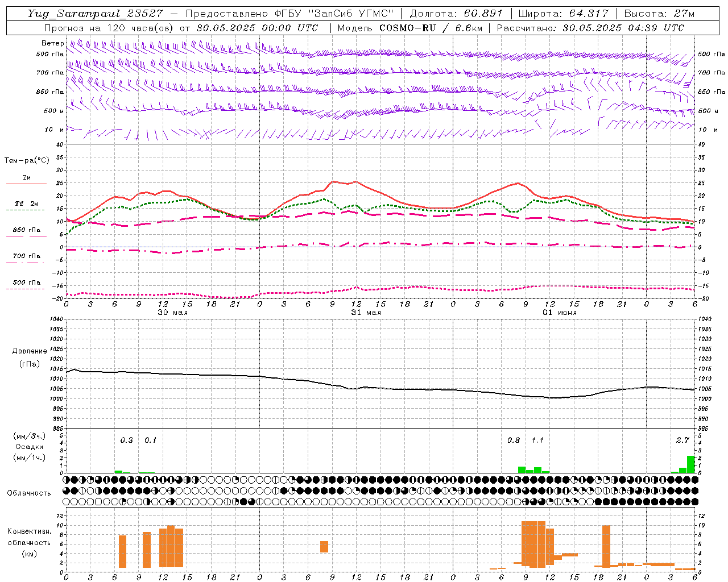Click the Осадки panel label
Screen dimensions: 728x582
click(29, 447)
